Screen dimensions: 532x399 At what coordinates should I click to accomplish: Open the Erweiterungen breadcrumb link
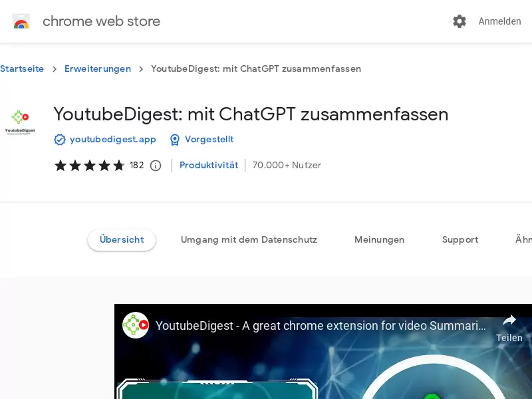[x=98, y=69]
